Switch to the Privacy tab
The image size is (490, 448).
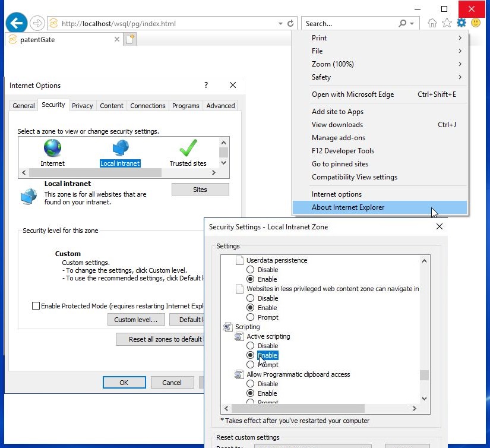(82, 106)
